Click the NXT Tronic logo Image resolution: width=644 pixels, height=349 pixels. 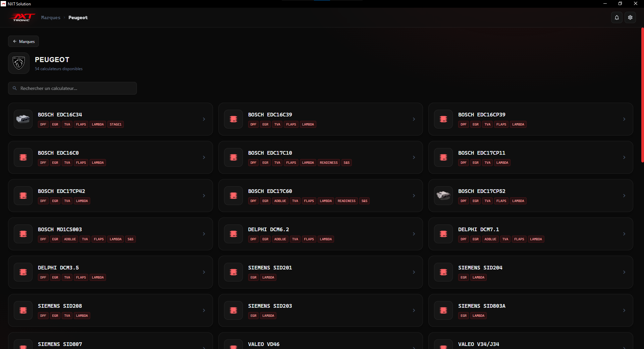pos(22,17)
